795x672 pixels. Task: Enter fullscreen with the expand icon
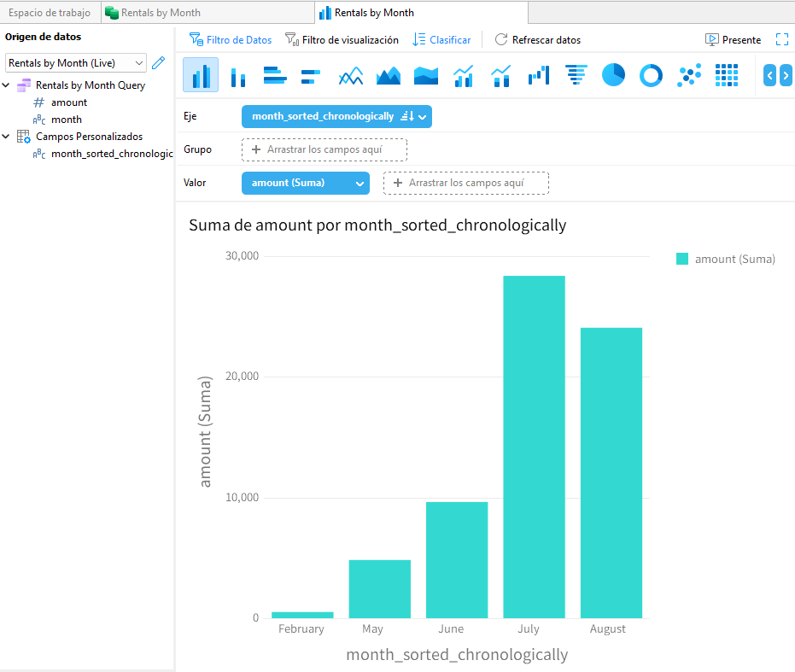781,39
